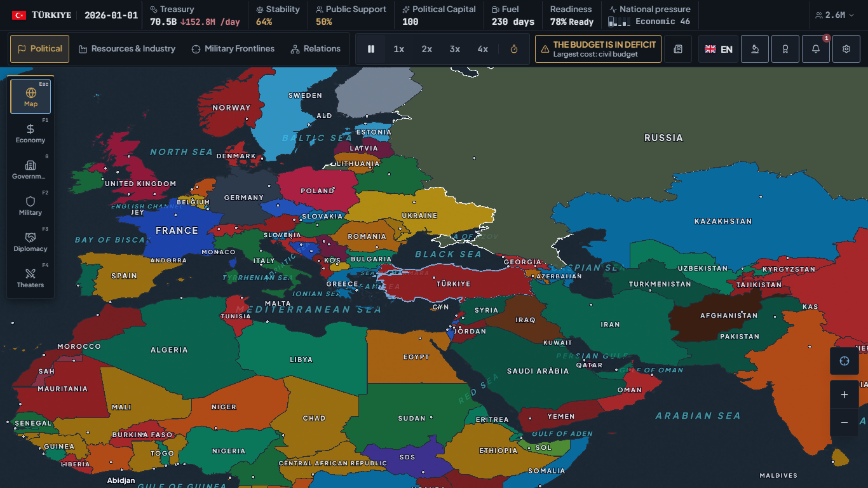The height and width of the screenshot is (488, 868).
Task: Open the Government panel
Action: [x=31, y=169]
